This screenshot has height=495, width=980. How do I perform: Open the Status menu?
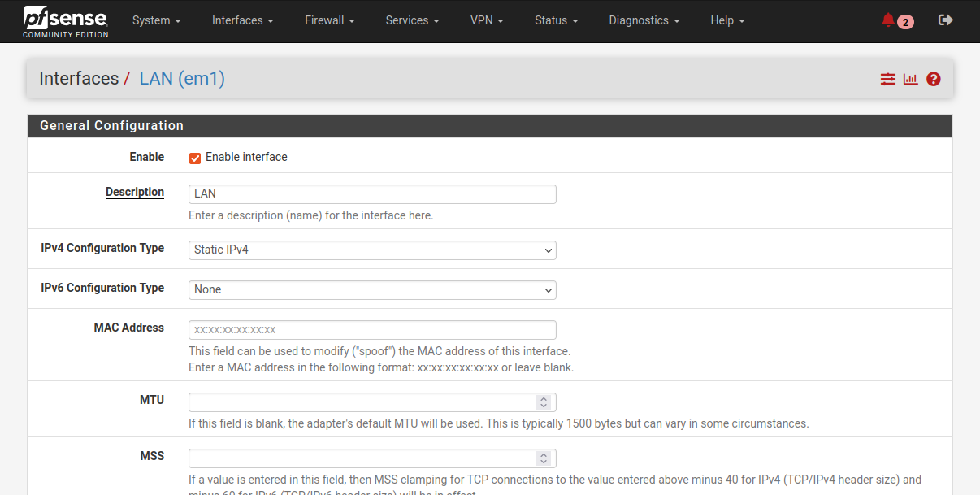[x=556, y=20]
